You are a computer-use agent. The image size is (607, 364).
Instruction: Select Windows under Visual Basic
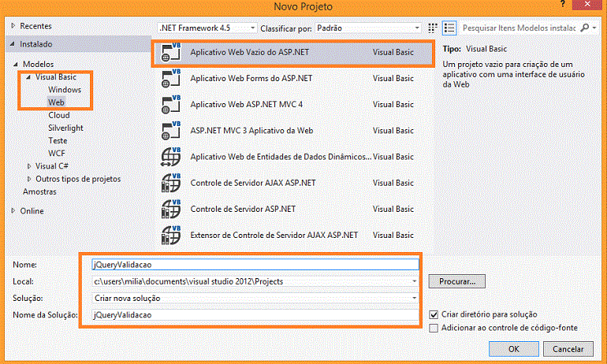65,90
